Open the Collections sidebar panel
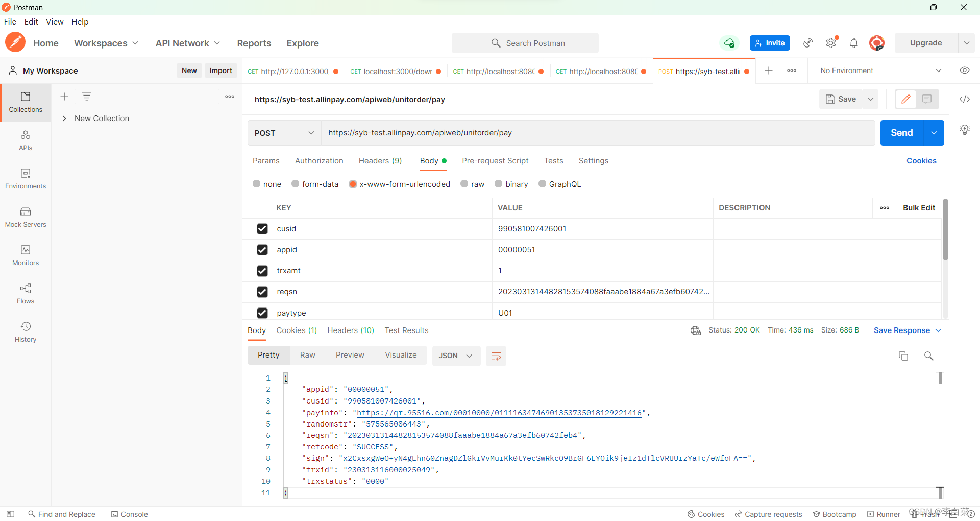 tap(26, 102)
